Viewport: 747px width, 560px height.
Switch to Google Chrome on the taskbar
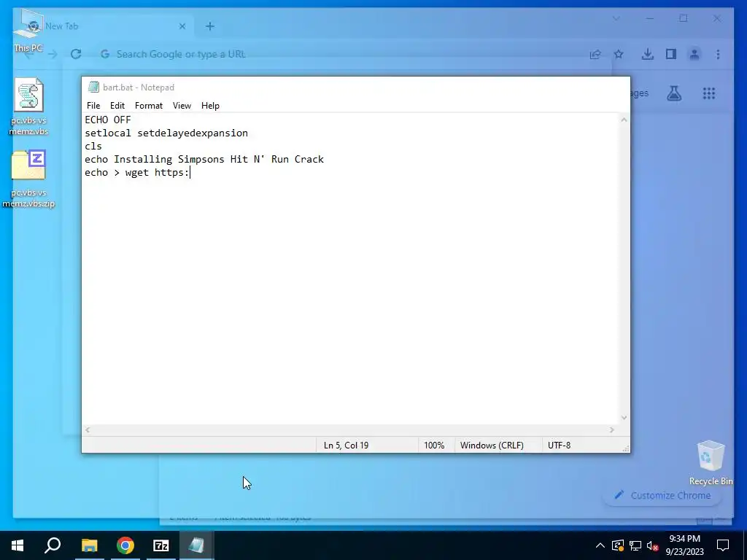125,545
